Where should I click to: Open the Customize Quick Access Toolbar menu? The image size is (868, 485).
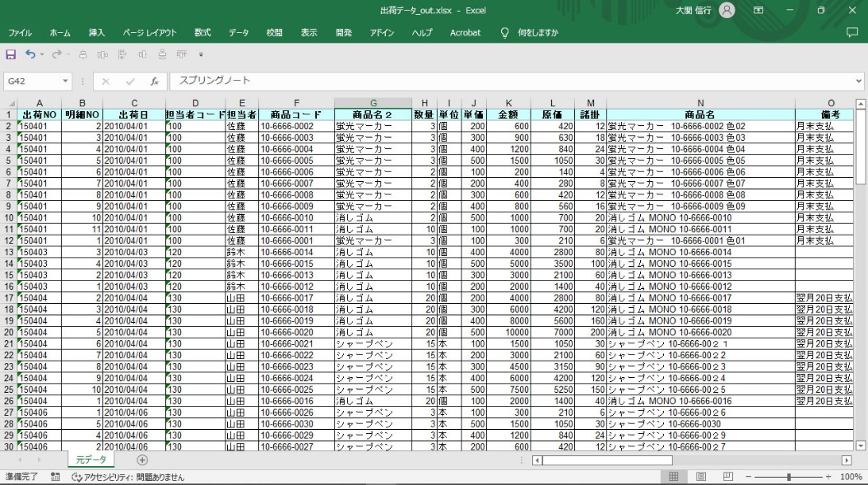point(202,54)
